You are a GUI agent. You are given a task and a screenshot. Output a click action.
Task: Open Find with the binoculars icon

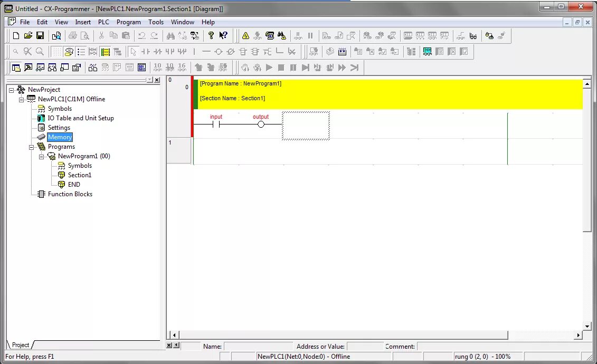(x=170, y=36)
